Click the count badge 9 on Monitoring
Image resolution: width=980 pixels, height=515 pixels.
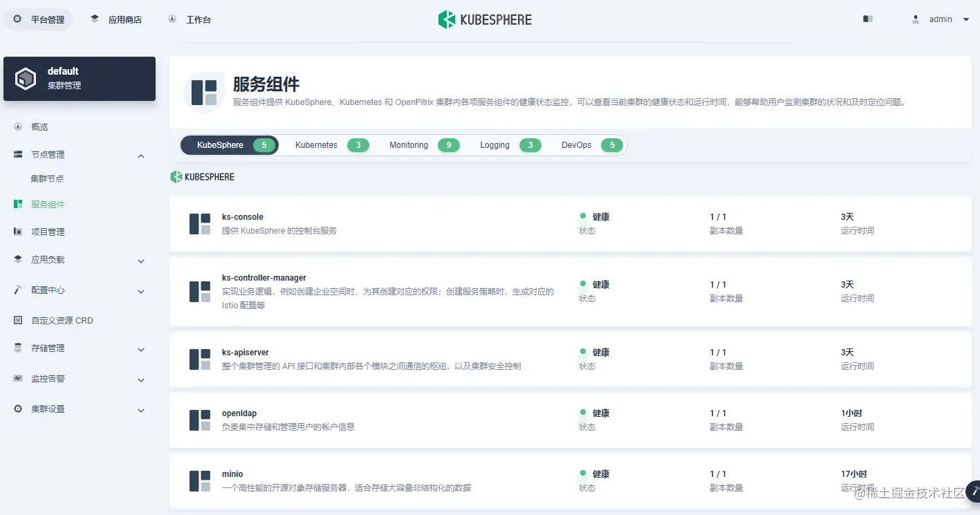point(449,145)
